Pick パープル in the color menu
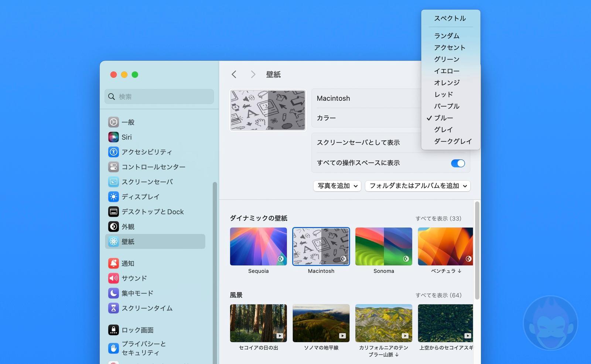591x364 pixels. [x=451, y=106]
